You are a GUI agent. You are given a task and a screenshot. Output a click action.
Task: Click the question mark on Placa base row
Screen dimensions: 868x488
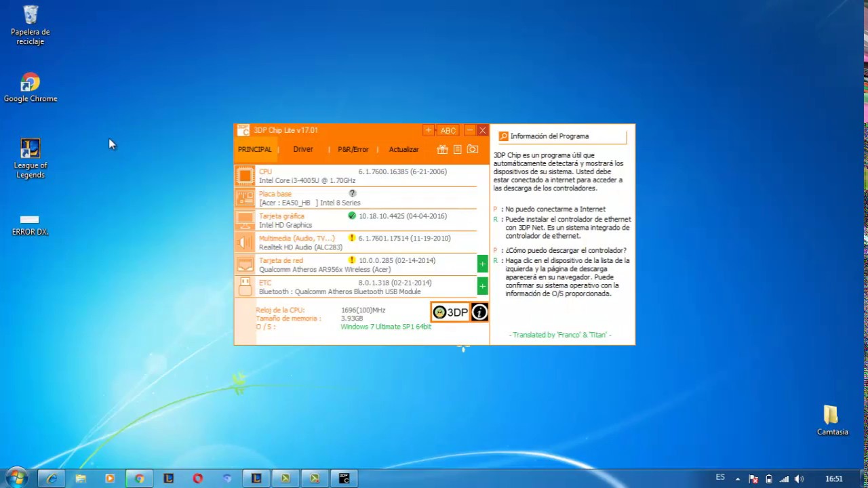352,193
